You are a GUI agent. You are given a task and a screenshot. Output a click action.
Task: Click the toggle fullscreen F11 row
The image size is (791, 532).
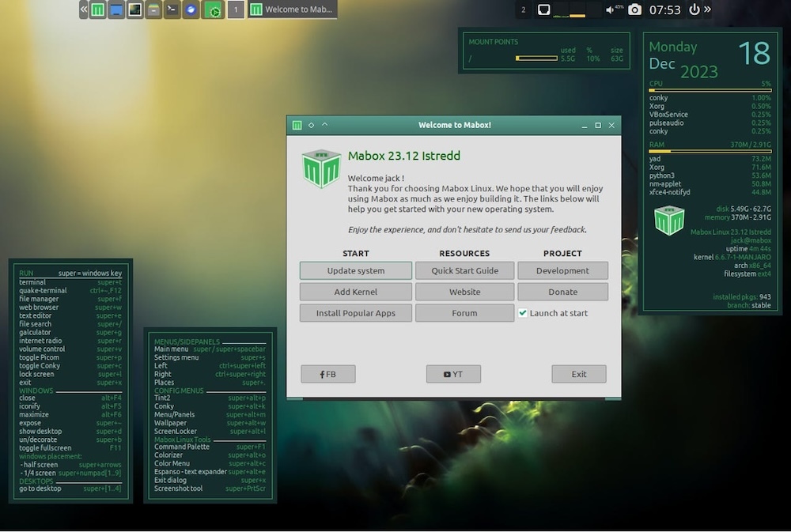[70, 447]
